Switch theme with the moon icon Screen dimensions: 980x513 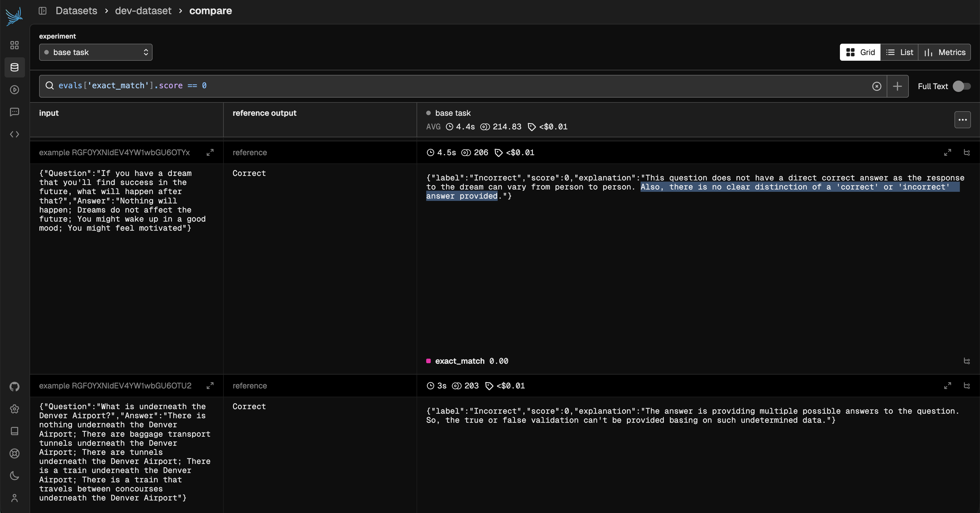click(14, 476)
